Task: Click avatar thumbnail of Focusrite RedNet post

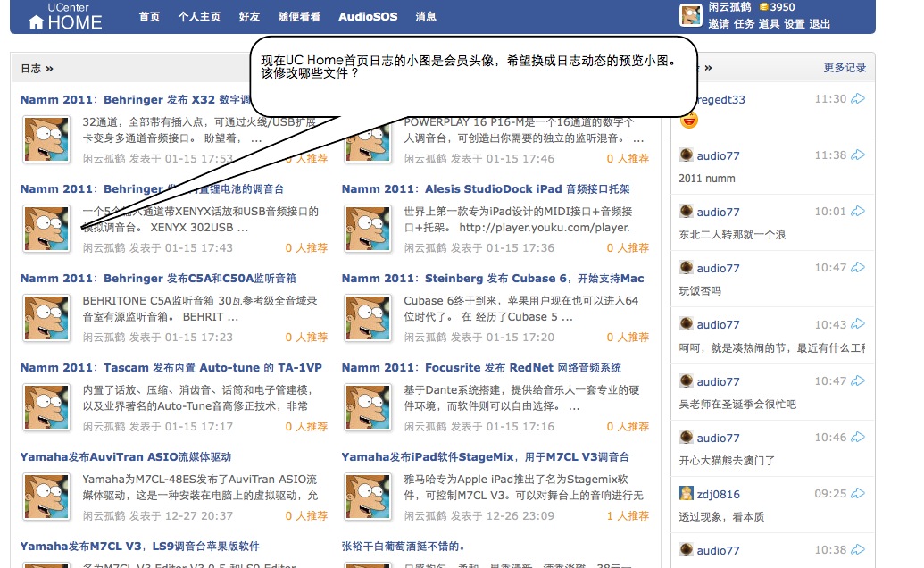Action: pos(368,407)
